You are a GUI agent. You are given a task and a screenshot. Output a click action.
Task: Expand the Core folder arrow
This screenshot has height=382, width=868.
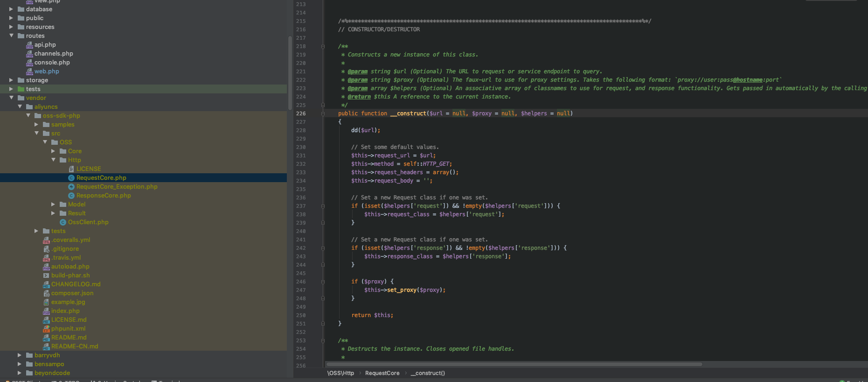coord(53,151)
